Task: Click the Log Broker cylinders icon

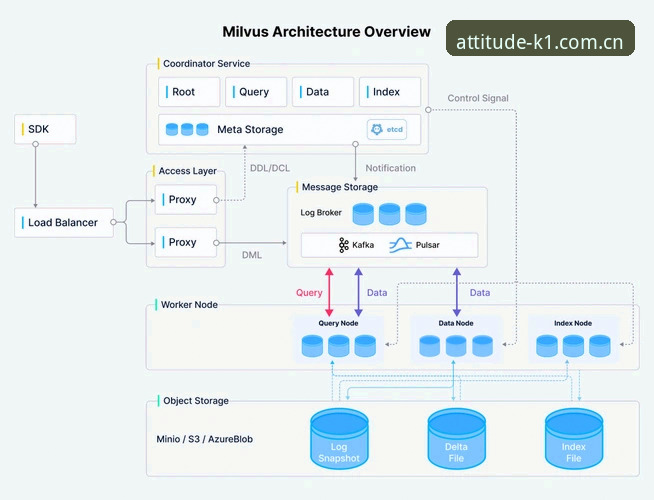Action: tap(390, 214)
